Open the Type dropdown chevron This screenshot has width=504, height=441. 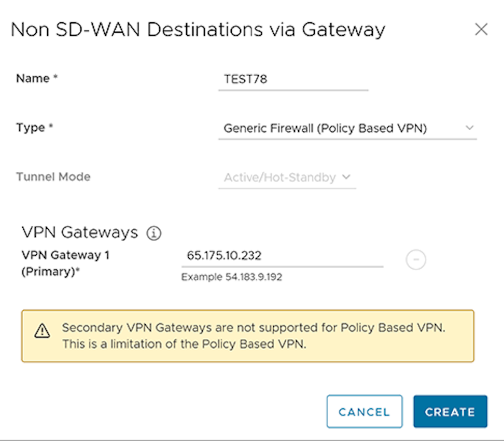pyautogui.click(x=469, y=128)
